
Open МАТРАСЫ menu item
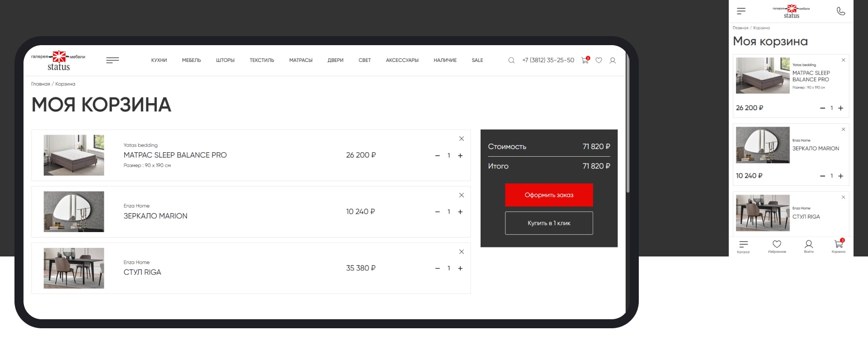(301, 60)
